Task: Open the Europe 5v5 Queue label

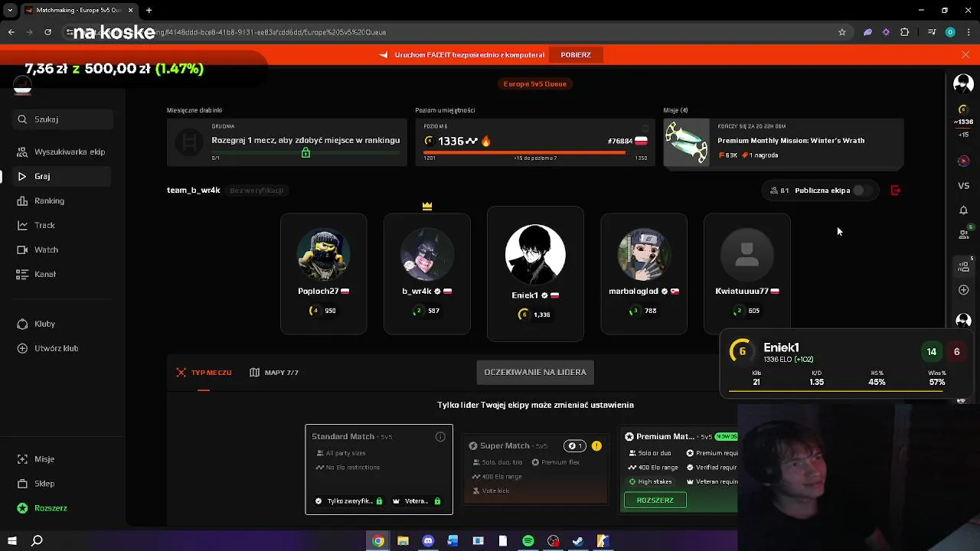Action: click(535, 84)
